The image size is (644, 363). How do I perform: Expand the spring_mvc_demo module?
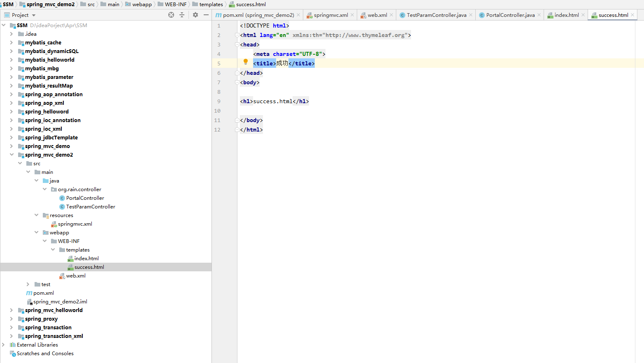pos(12,146)
